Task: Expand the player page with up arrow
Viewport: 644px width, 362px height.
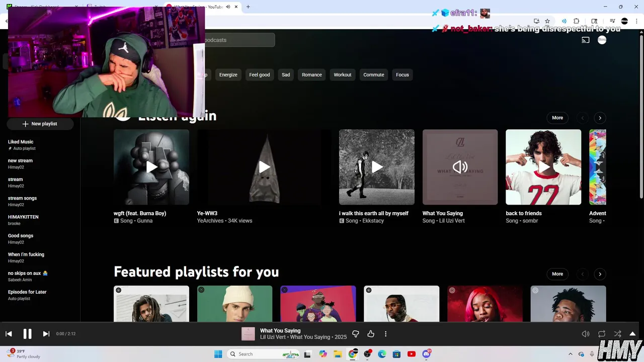Action: point(632,334)
